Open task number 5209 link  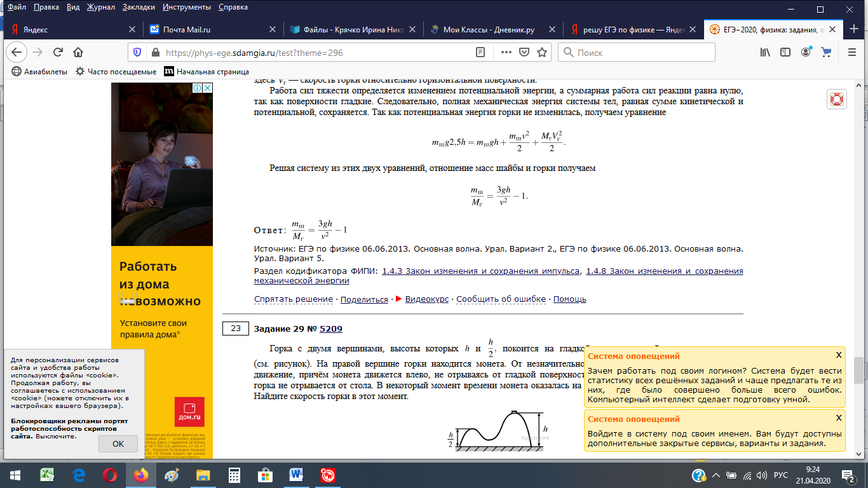pos(331,329)
